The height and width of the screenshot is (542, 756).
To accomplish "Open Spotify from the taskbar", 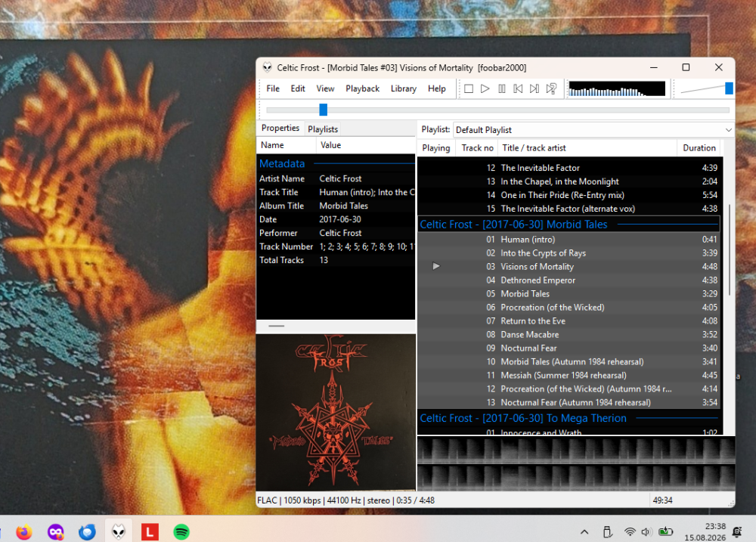I will click(181, 532).
